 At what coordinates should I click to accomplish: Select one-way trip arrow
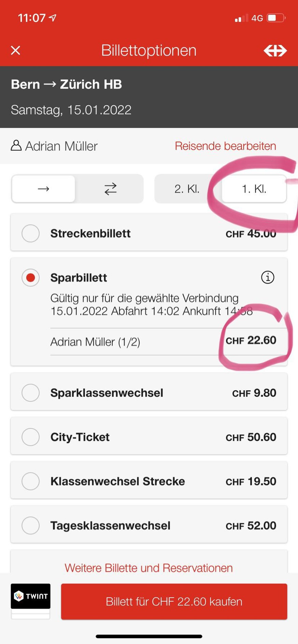point(43,189)
